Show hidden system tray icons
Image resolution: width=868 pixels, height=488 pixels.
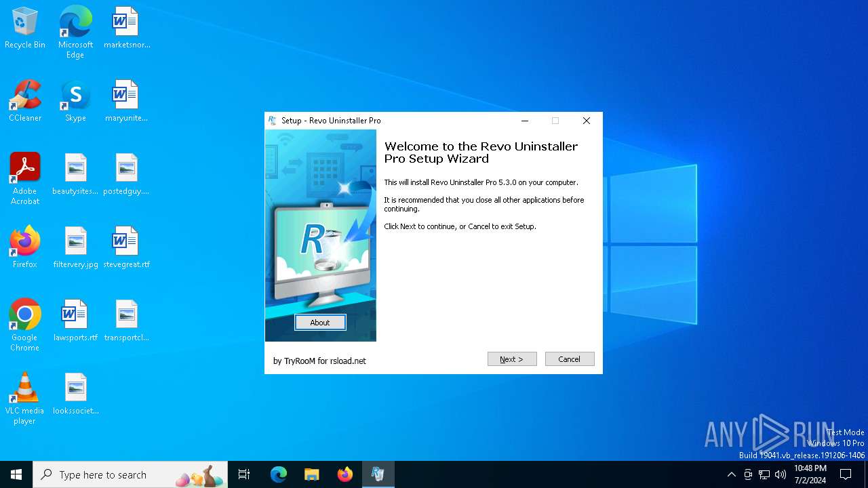pyautogui.click(x=731, y=474)
